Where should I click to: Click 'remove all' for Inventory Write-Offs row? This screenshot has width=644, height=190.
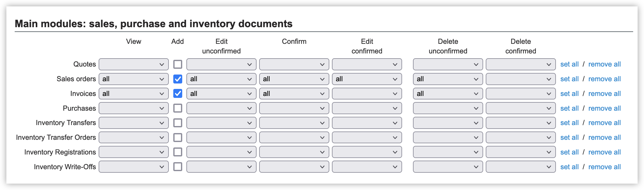coord(604,167)
